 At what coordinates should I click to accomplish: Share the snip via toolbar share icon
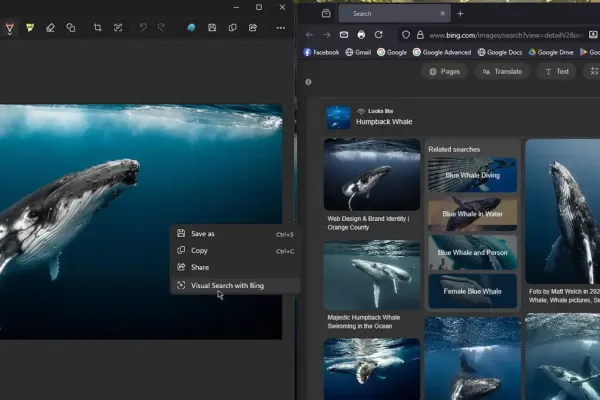click(x=253, y=28)
